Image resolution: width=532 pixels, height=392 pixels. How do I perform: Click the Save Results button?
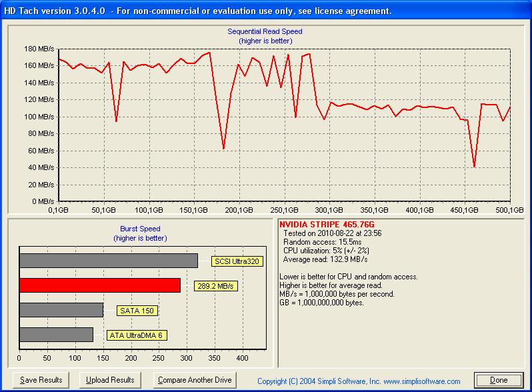pos(41,380)
